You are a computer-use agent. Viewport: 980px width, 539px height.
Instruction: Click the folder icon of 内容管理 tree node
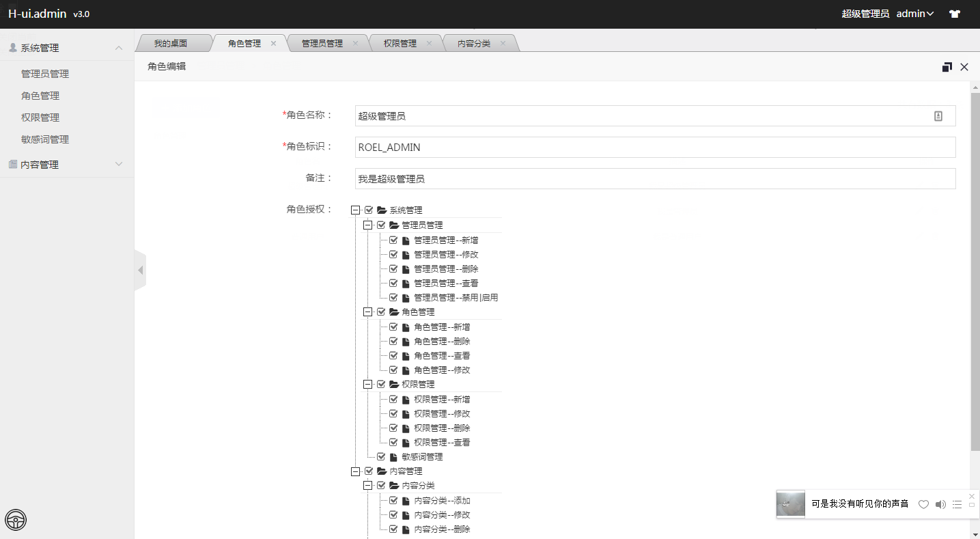(x=382, y=471)
